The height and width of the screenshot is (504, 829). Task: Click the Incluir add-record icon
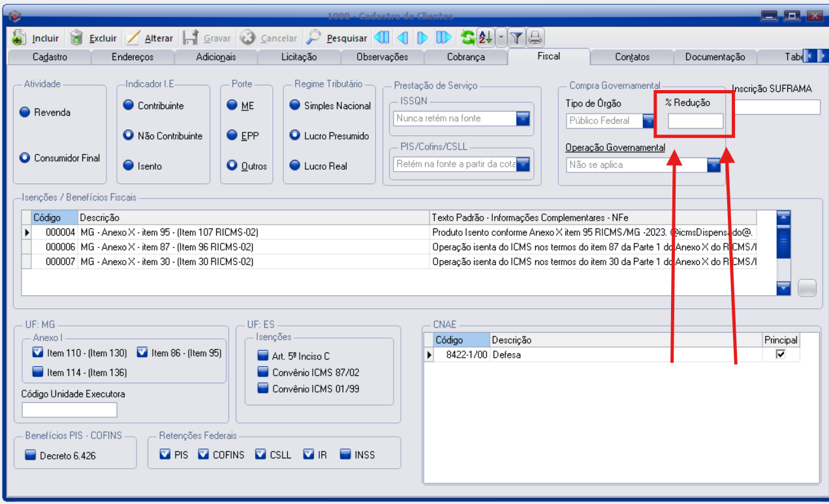(x=19, y=38)
